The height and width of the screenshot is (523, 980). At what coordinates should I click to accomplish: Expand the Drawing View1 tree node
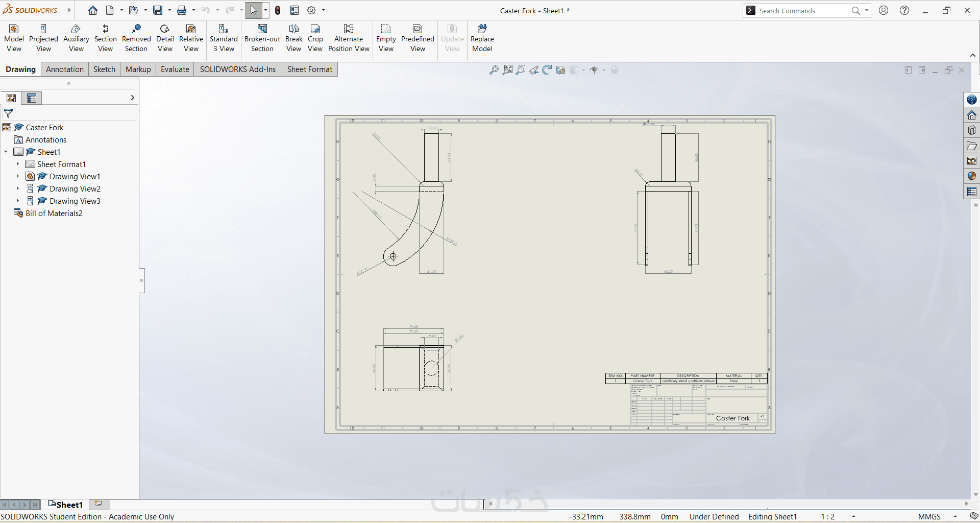pos(17,176)
